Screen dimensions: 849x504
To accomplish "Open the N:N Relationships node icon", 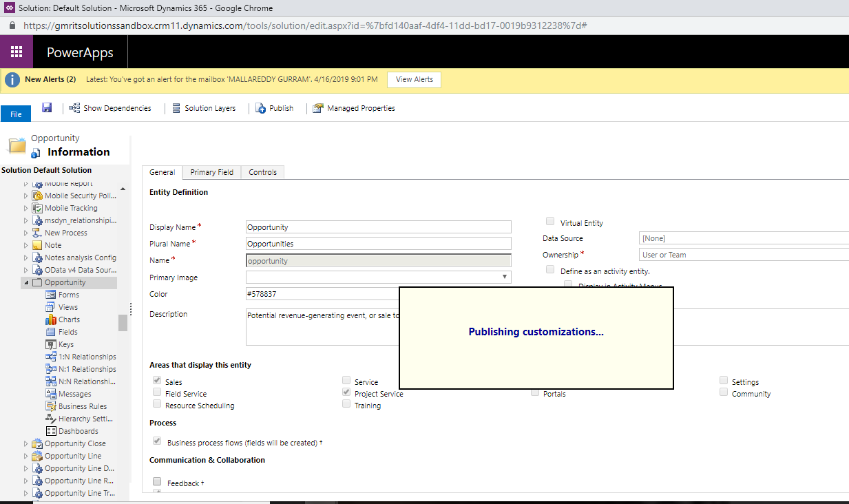I will click(51, 381).
